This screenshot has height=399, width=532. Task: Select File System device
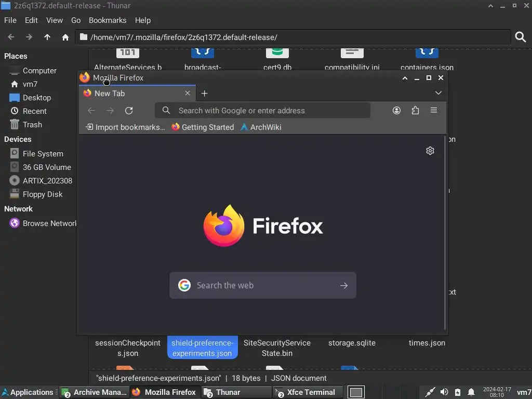pos(43,154)
